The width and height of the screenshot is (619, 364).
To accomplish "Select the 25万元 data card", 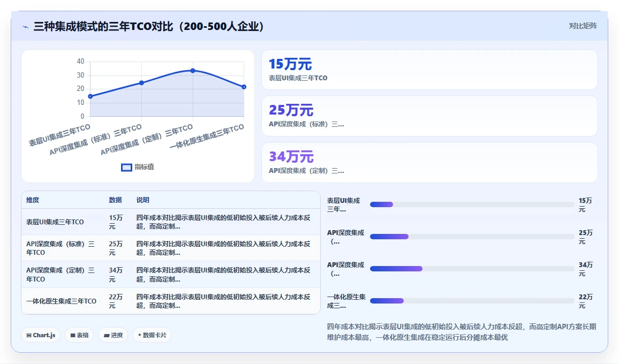I will coord(429,116).
